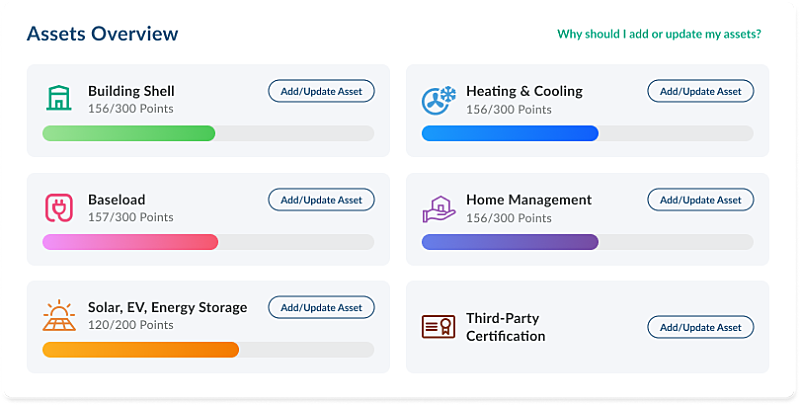Screen dimensions: 800x405
Task: Click '120/200 Points' under Solar, EV, Energy Storage
Action: [131, 325]
